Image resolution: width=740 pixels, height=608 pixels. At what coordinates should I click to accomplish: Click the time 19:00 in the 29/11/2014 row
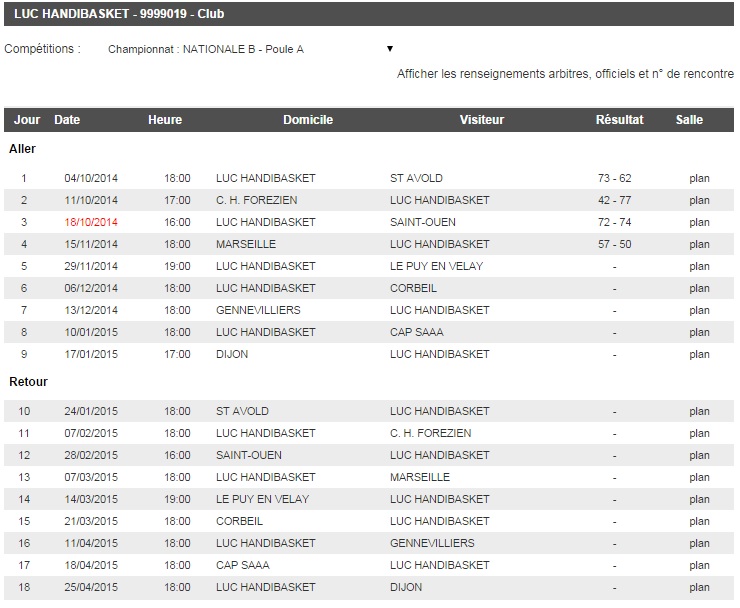177,266
